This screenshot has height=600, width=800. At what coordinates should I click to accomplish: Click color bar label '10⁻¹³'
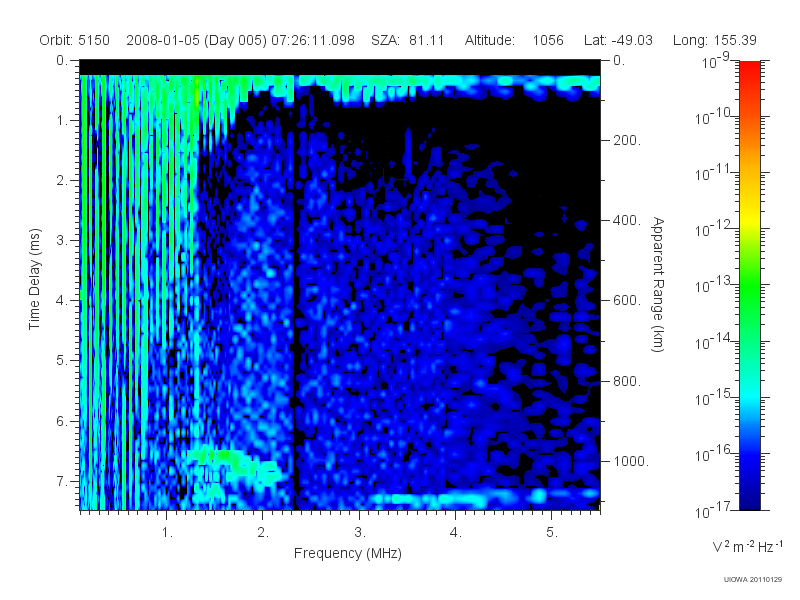[x=714, y=285]
